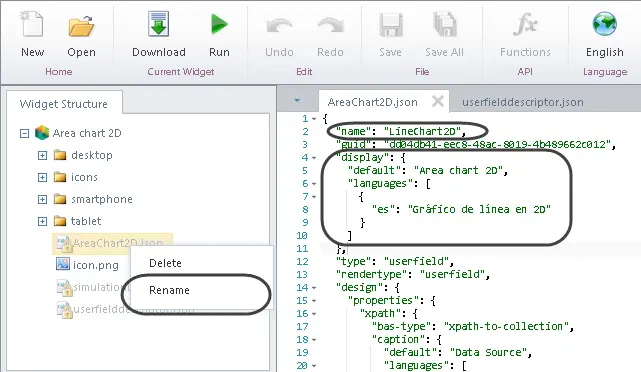Expand the tablet folder
This screenshot has width=641, height=372.
42,221
